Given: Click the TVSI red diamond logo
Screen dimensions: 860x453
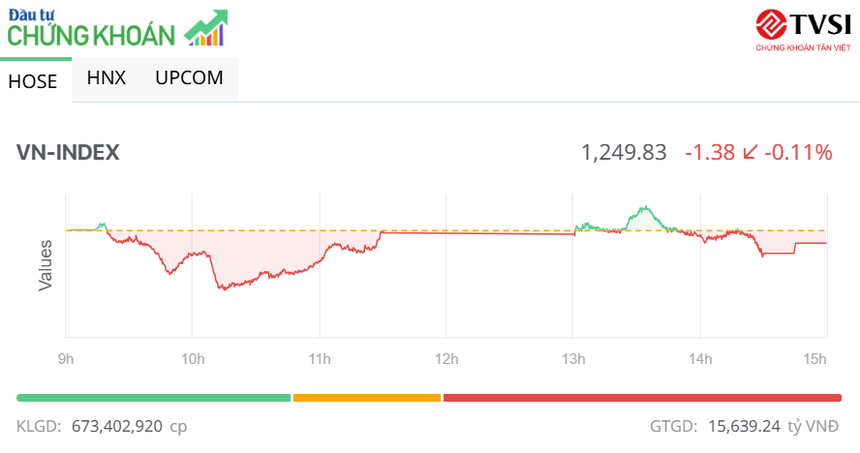Looking at the screenshot, I should coord(771,23).
